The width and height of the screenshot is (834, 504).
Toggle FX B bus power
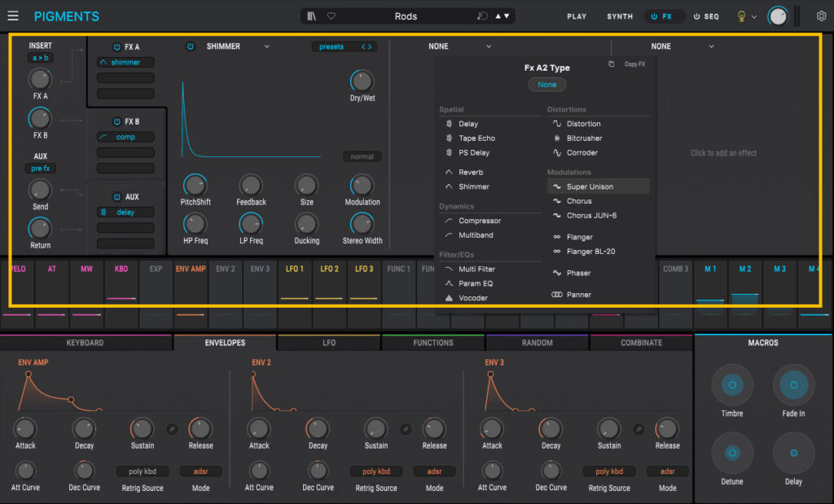coord(117,121)
